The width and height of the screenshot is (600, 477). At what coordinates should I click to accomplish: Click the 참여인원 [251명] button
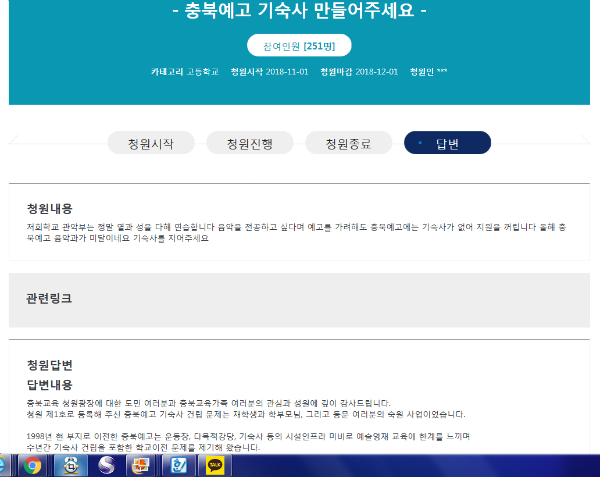tap(299, 46)
